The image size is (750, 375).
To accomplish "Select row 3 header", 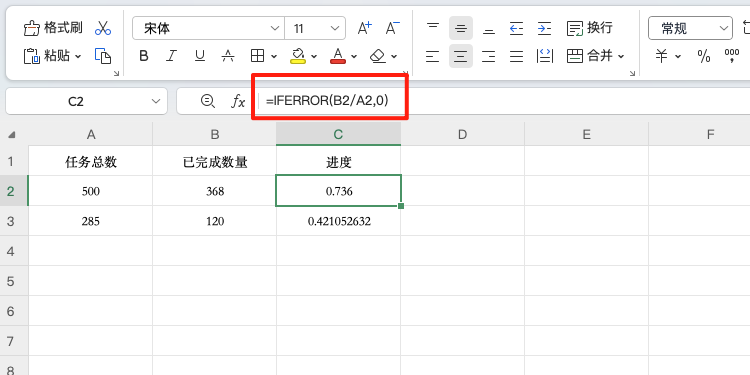I will [x=11, y=221].
